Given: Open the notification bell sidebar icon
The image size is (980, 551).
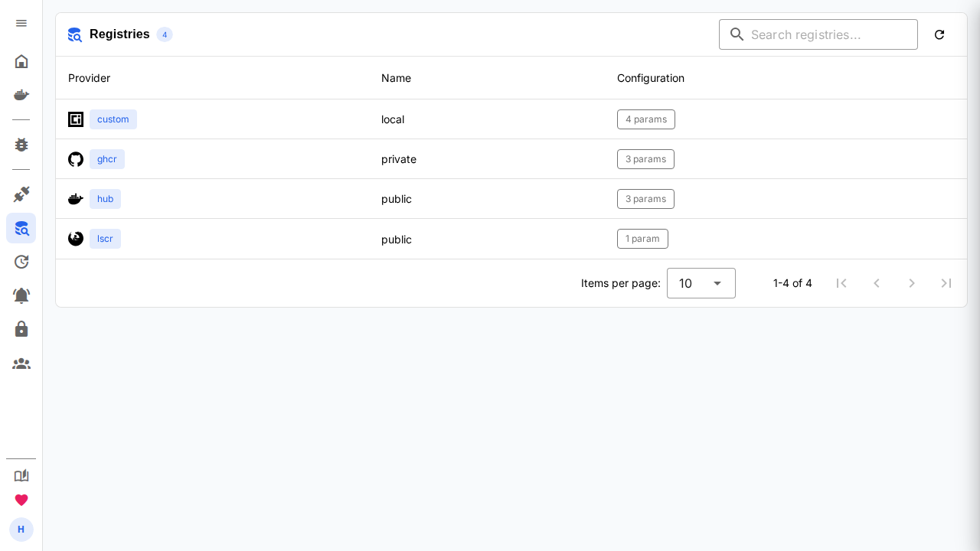Looking at the screenshot, I should pos(21,295).
